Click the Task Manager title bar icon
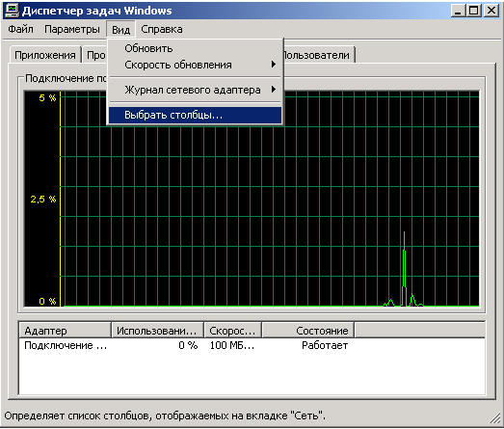Viewport: 504px width, 429px height. 12,11
